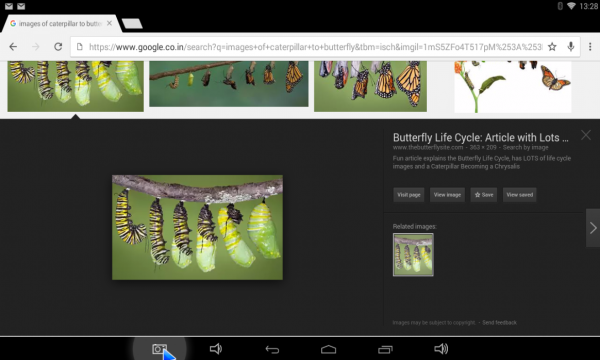Image resolution: width=600 pixels, height=360 pixels.
Task: Open Chrome three-dot overflow menu
Action: coord(590,47)
